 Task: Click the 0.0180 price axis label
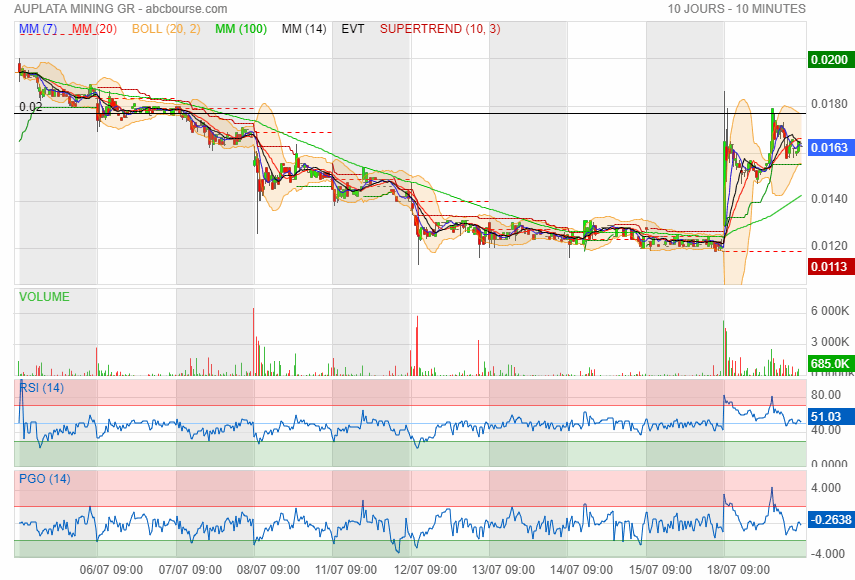click(x=829, y=104)
